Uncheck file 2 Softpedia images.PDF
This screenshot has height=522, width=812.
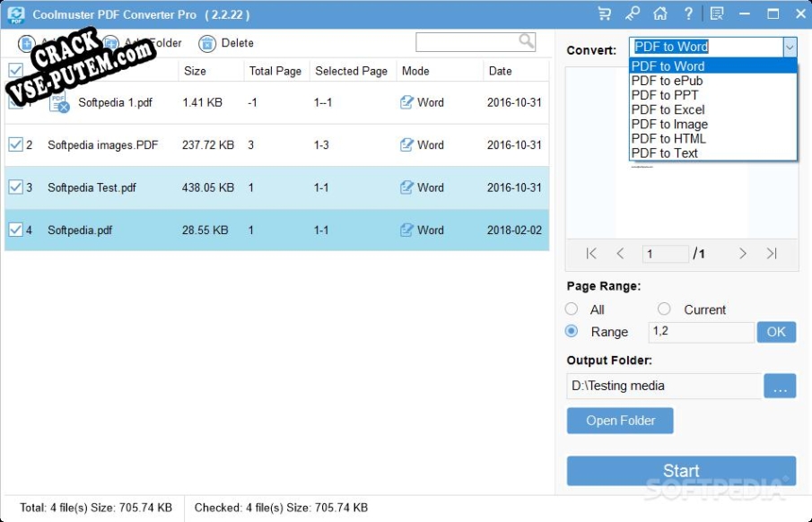(15, 144)
